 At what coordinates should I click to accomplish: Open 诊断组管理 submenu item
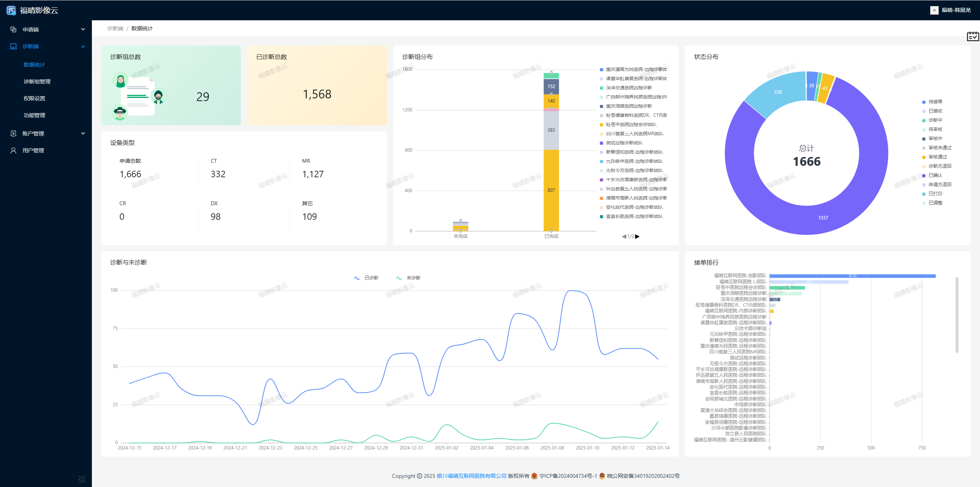click(x=37, y=82)
